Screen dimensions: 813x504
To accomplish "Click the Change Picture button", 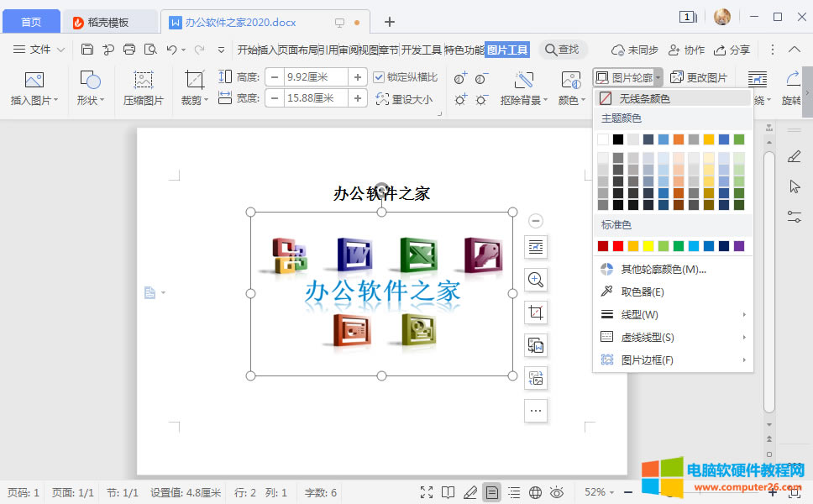I will coord(700,77).
